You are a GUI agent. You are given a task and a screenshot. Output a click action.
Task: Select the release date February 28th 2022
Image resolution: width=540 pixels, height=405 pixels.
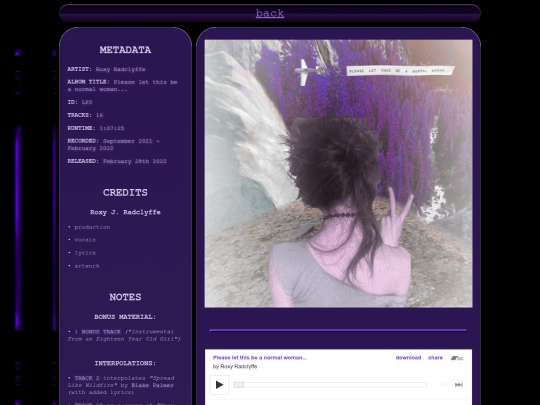click(x=135, y=161)
